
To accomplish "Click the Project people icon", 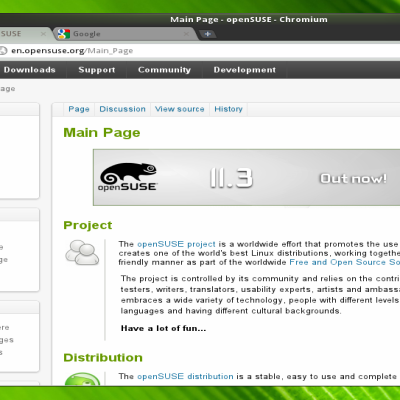I will (82, 253).
